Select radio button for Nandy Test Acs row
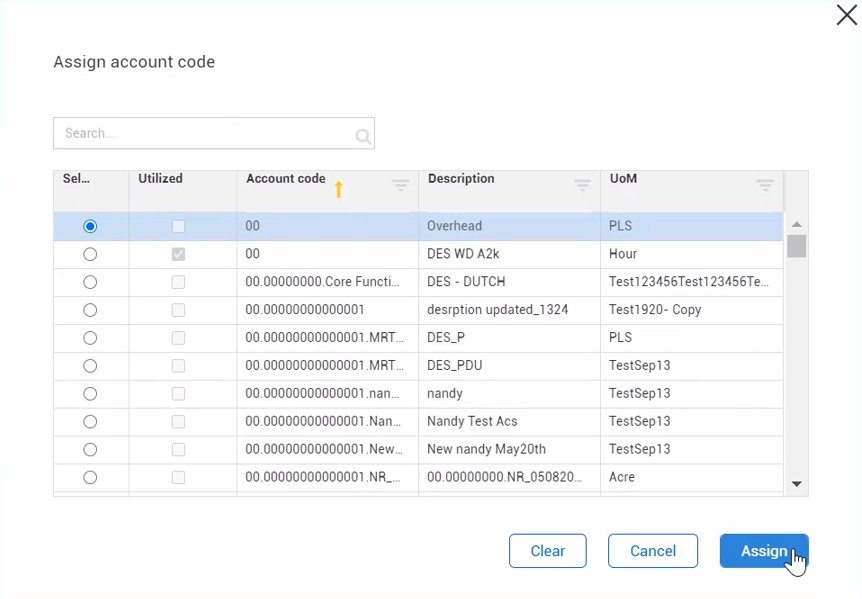 click(90, 421)
